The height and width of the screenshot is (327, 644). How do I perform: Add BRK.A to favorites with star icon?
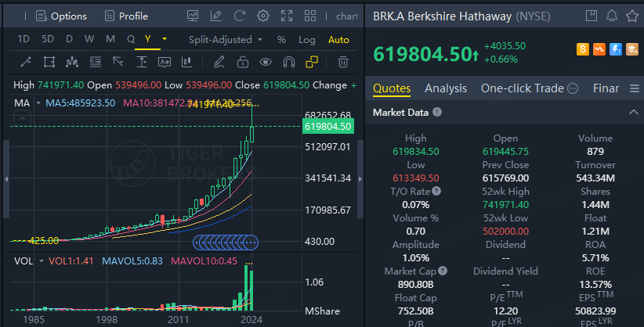point(631,16)
